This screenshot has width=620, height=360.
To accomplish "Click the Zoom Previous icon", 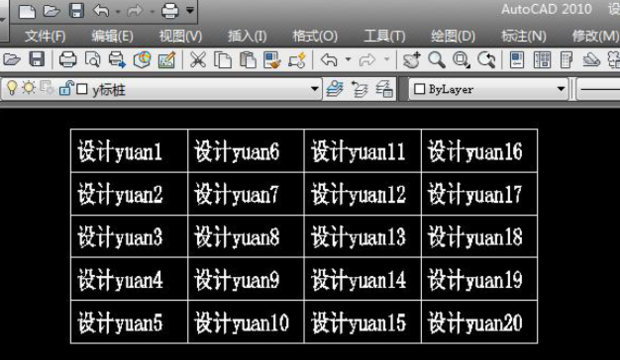I will 486,60.
